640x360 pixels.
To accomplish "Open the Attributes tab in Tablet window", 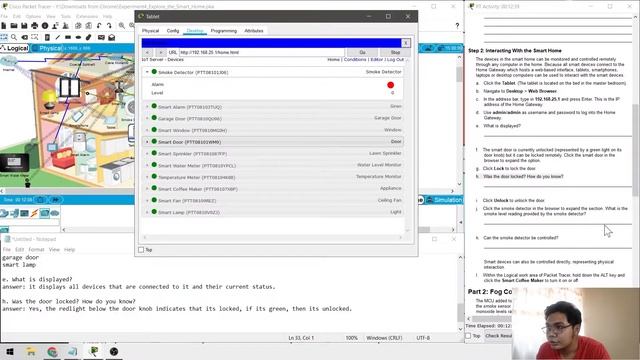I will pos(254,31).
